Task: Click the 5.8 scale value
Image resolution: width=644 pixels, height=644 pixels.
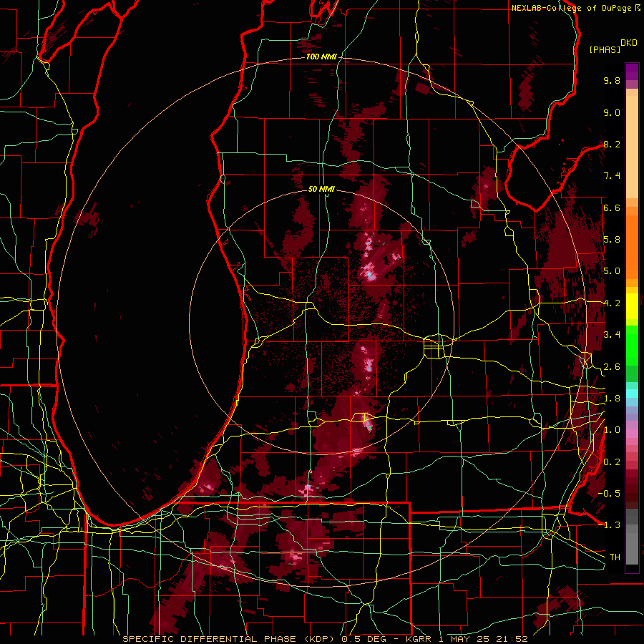Action: (x=612, y=240)
